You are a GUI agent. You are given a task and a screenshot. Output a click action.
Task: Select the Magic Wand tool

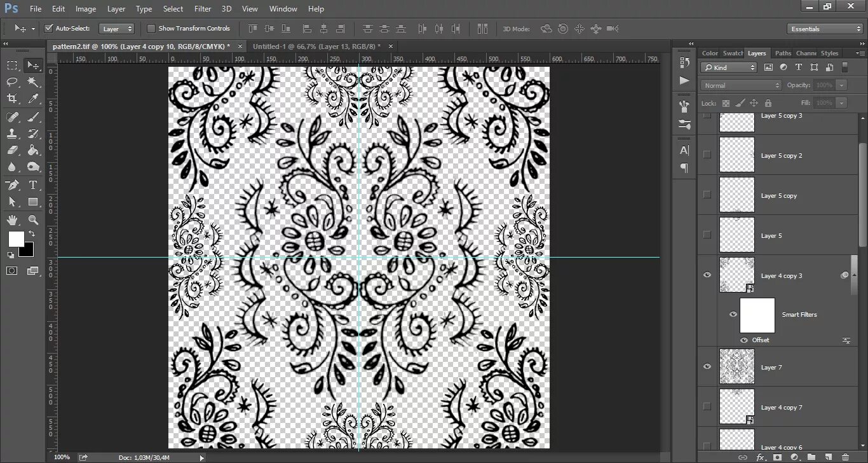click(33, 82)
